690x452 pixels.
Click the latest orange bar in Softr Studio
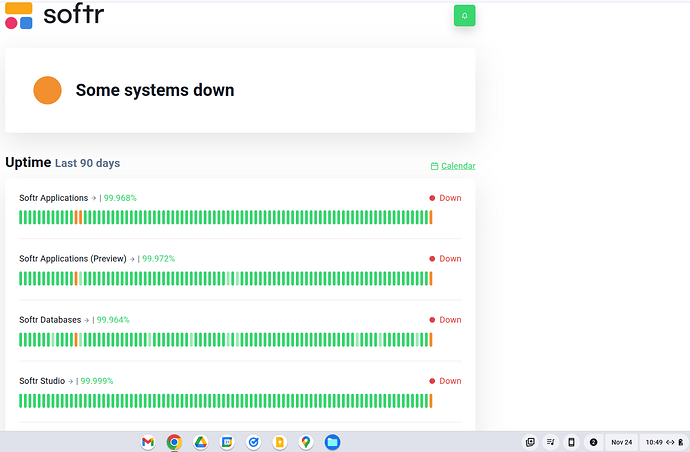tap(431, 401)
